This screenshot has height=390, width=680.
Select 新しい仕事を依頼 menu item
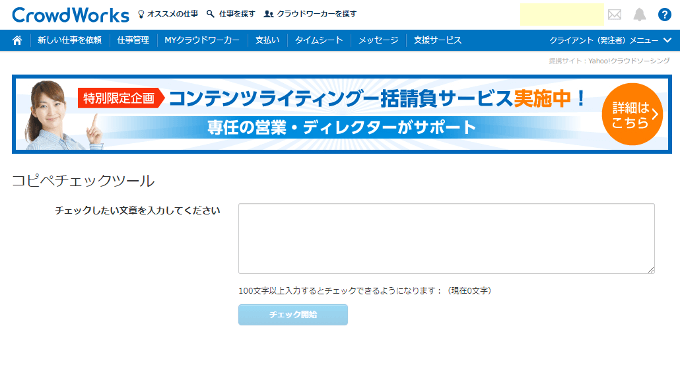tap(69, 40)
